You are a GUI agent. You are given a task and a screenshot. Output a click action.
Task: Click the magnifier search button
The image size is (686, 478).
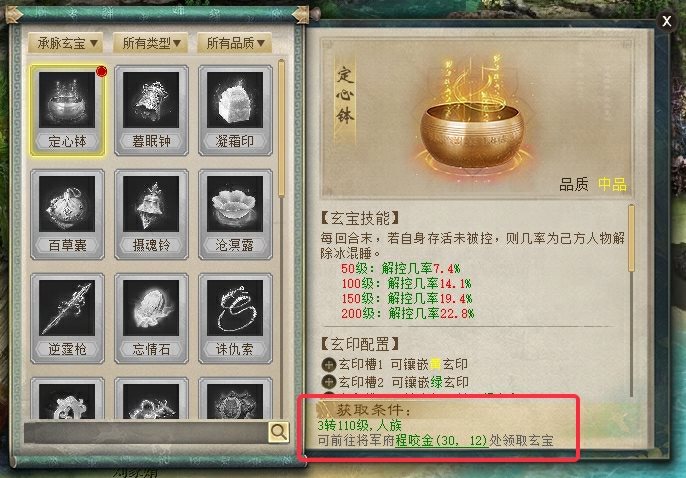[278, 432]
